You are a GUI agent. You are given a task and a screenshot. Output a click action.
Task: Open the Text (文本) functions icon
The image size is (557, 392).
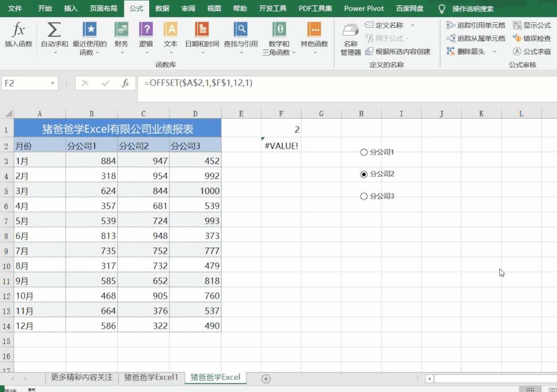pyautogui.click(x=170, y=30)
